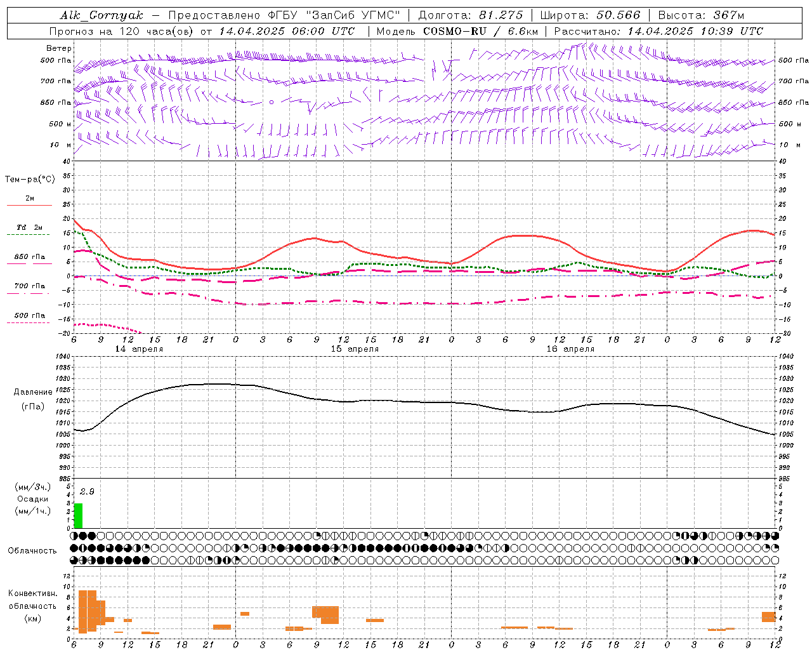
Task: Click the 'Тем-ра(°C)' temperature axis title
Action: click(x=30, y=179)
